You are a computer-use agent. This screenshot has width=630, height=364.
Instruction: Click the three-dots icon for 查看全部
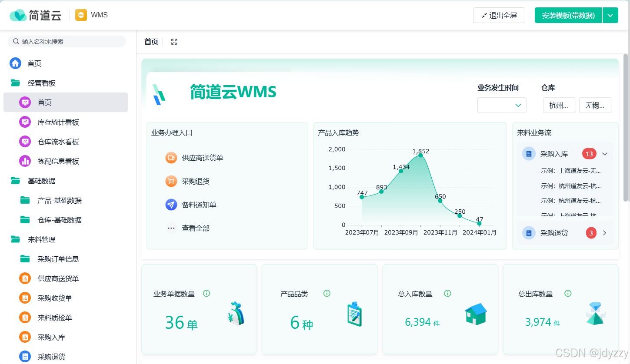click(x=171, y=228)
